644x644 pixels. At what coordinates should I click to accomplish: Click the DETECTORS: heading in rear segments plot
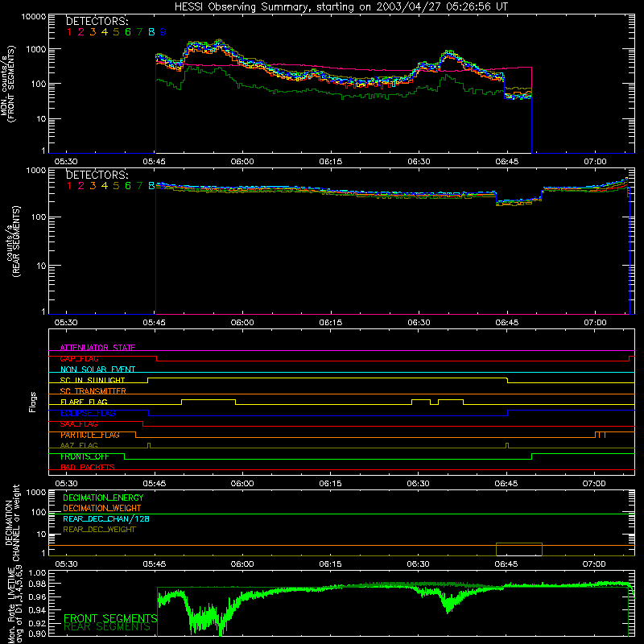tap(97, 175)
